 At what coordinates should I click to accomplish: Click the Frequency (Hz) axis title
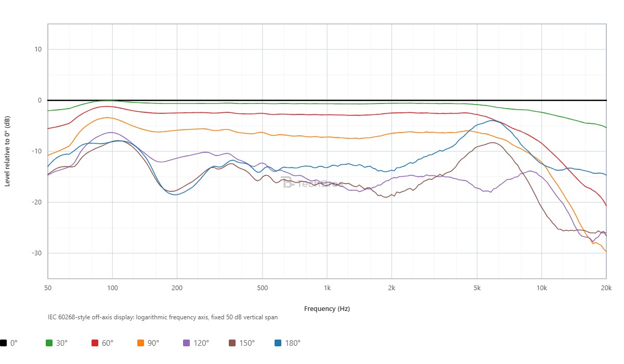(x=327, y=308)
